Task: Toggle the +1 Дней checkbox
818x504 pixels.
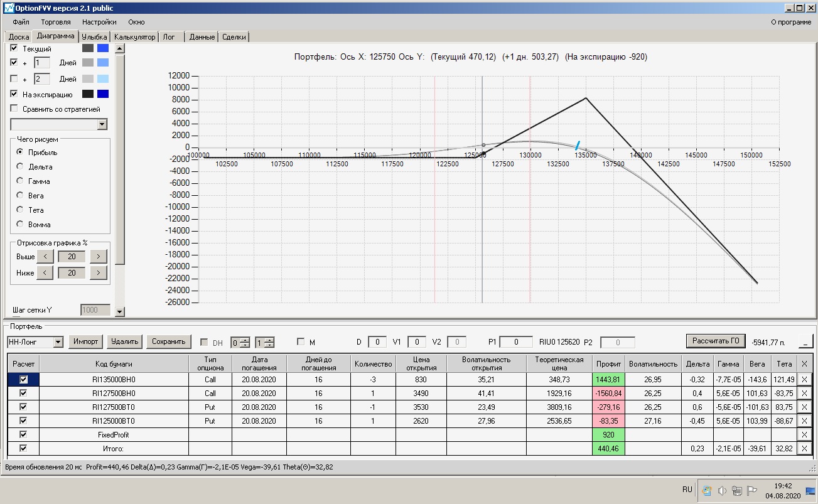Action: 14,63
